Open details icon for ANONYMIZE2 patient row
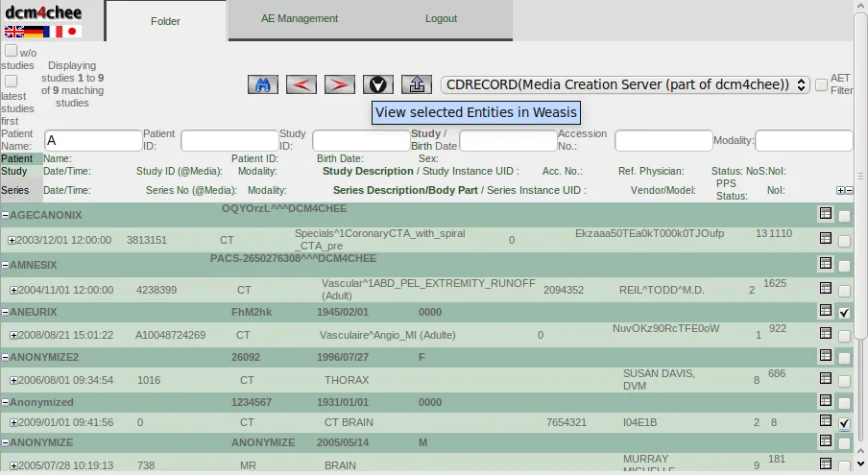The image size is (868, 475). [825, 356]
